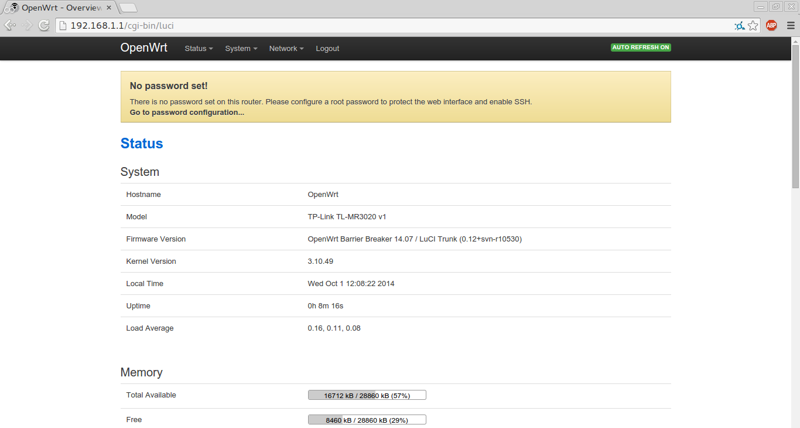Click the Total Available memory progress bar
Screen dimensions: 800x428
click(x=367, y=395)
